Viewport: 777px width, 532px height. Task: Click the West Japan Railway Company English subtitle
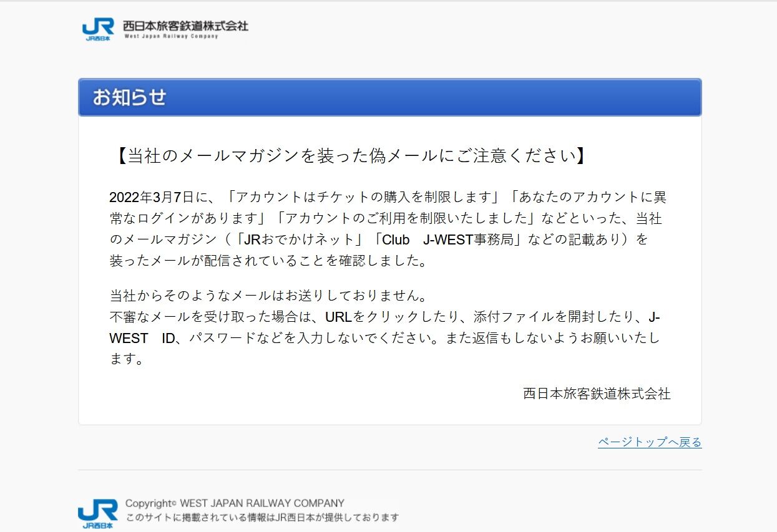tap(171, 36)
